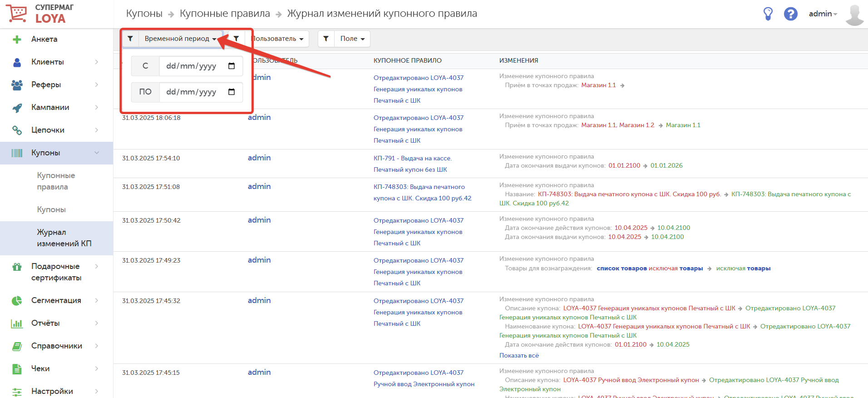Image resolution: width=868 pixels, height=398 pixels.
Task: Click the lightbulb hints icon
Action: pyautogui.click(x=768, y=14)
